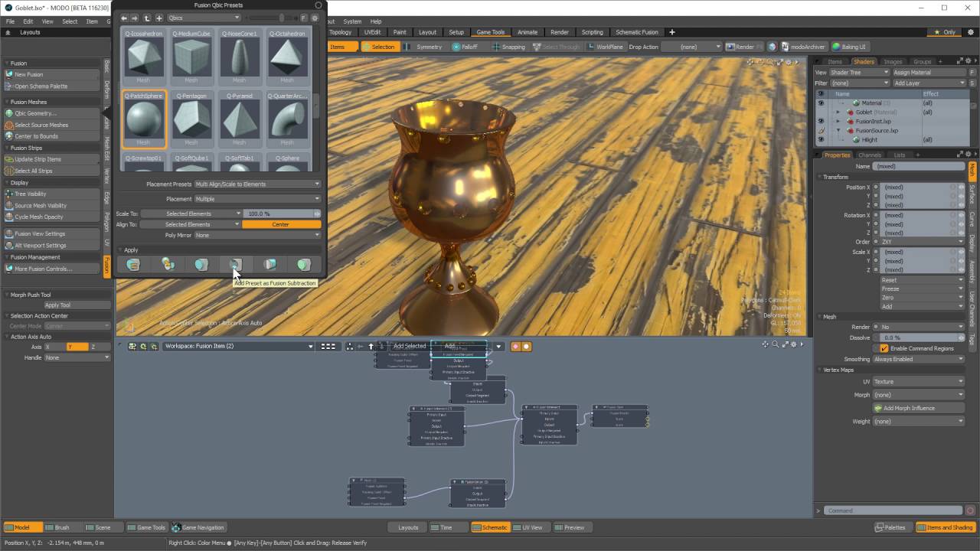Select the Q-Icosahedron preset

point(143,56)
